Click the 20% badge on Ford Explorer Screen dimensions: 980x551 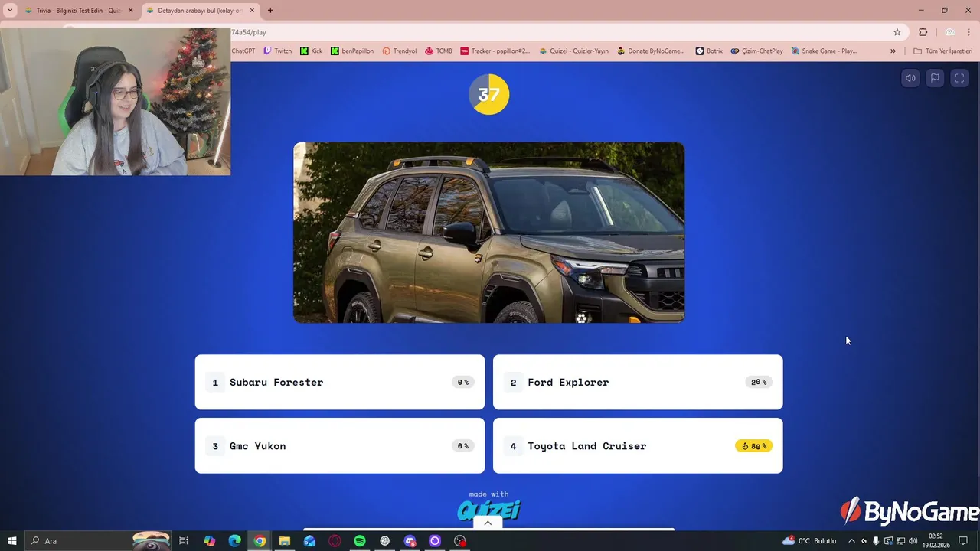click(759, 382)
